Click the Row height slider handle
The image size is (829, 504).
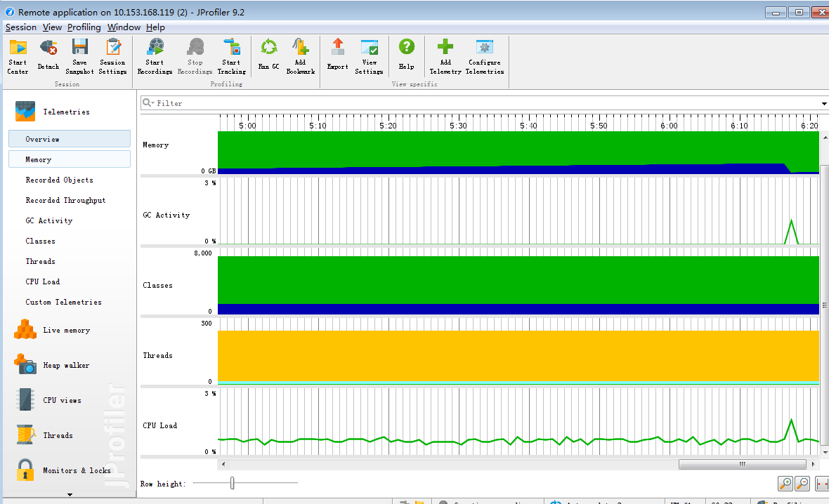click(x=232, y=483)
